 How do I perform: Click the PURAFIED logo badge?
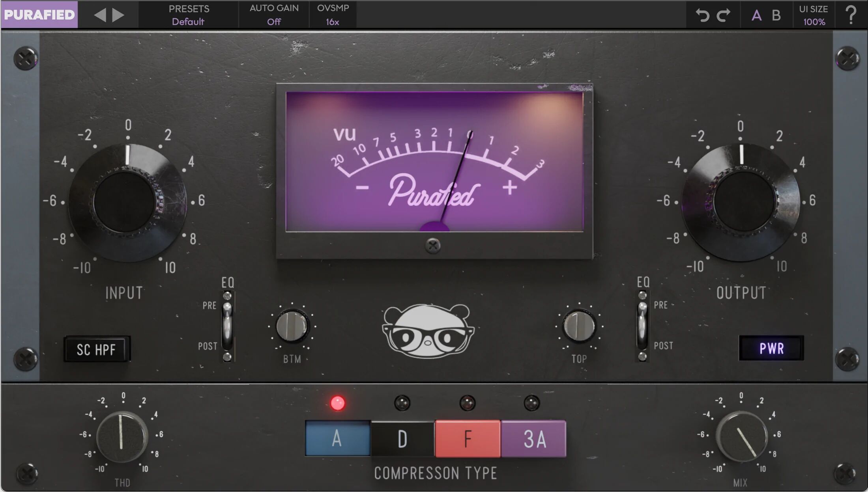point(39,15)
